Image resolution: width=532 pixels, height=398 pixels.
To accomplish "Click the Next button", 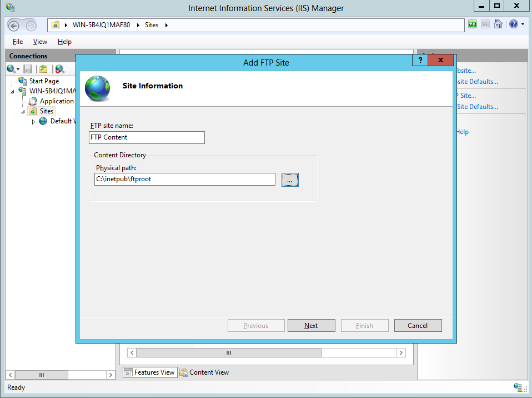I will point(311,326).
